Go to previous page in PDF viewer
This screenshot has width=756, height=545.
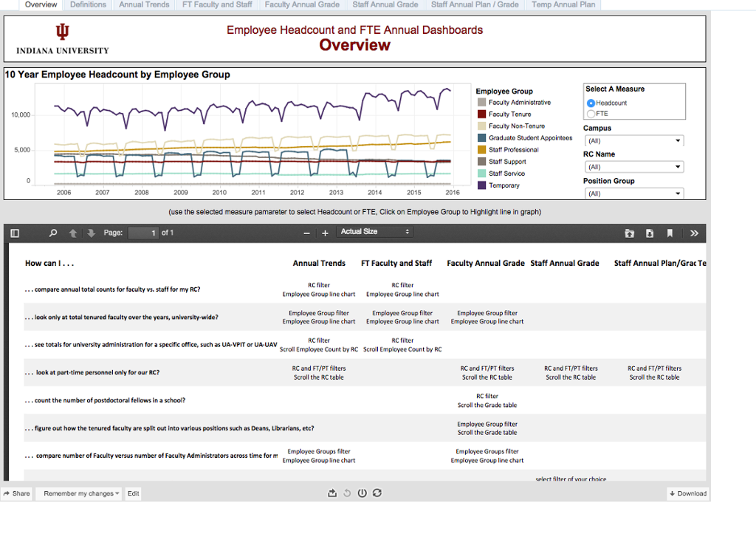(73, 233)
